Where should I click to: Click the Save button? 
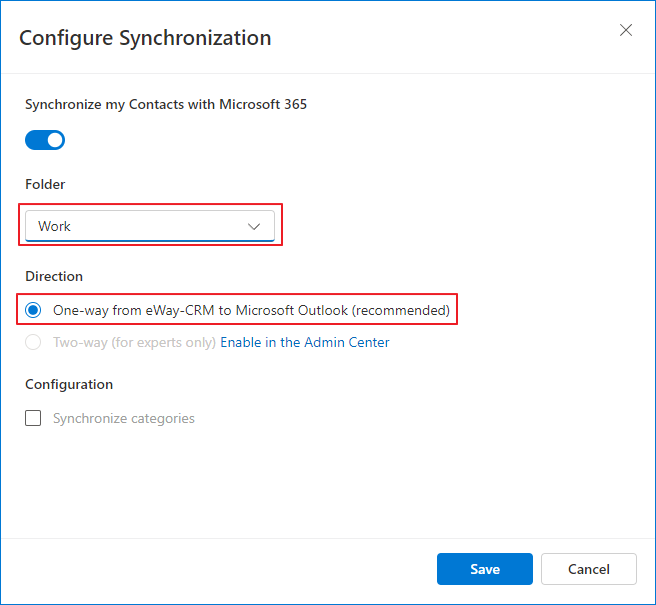click(484, 569)
